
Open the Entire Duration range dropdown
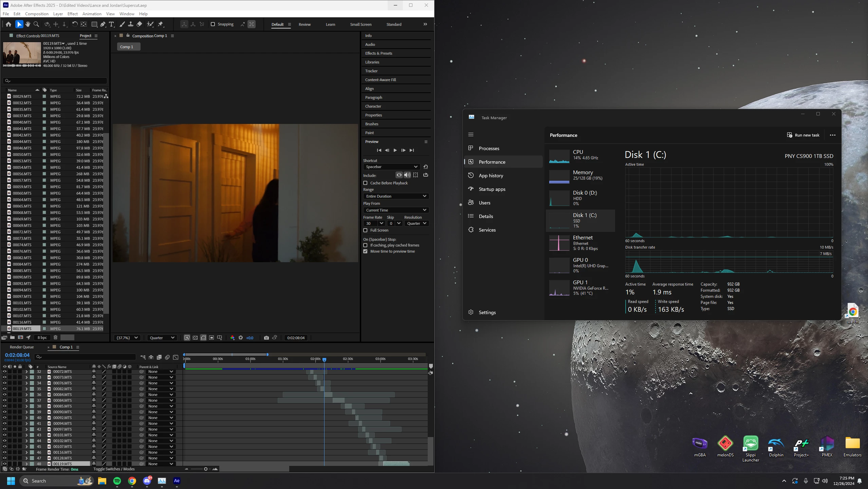click(x=396, y=196)
